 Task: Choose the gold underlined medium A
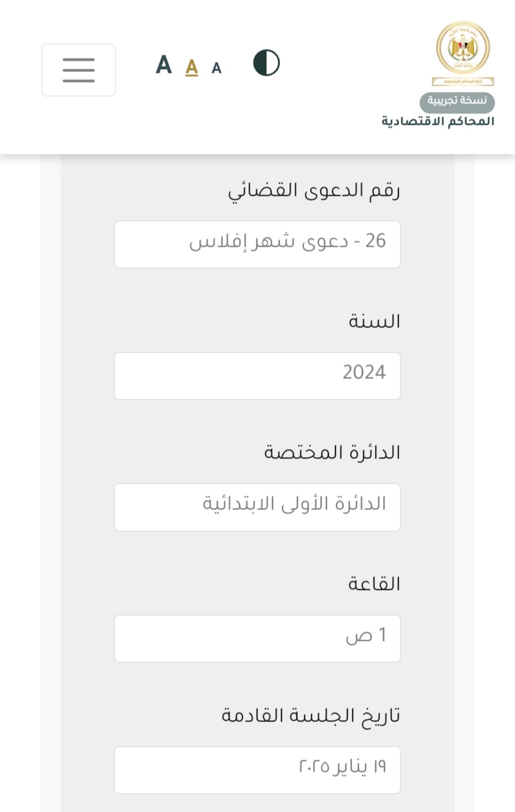coord(191,67)
